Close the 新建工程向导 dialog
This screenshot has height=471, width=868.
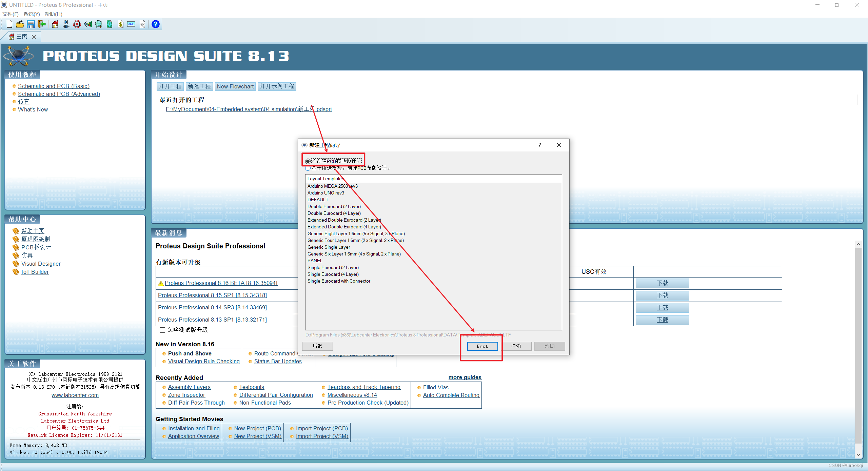(x=559, y=145)
